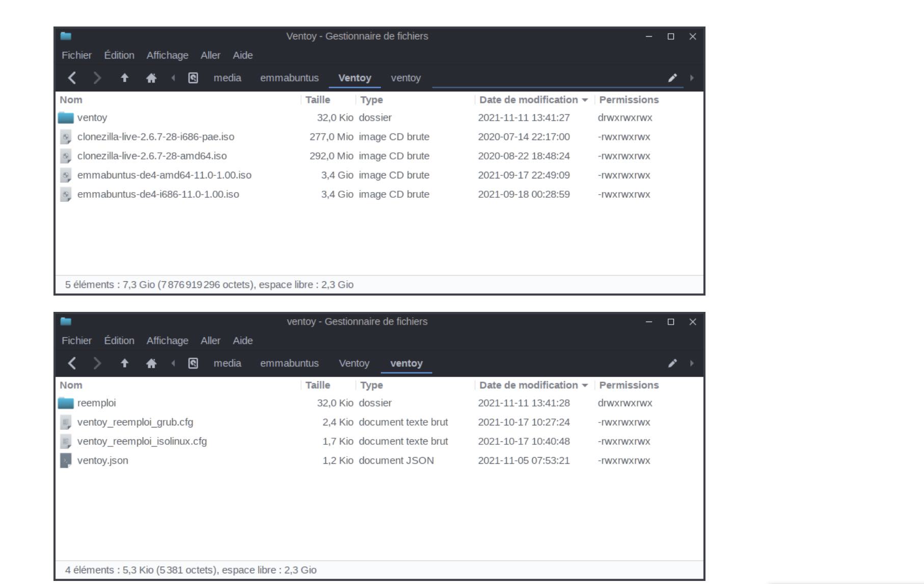This screenshot has width=924, height=584.
Task: Open Aller menu in lower ventoy window
Action: click(210, 340)
